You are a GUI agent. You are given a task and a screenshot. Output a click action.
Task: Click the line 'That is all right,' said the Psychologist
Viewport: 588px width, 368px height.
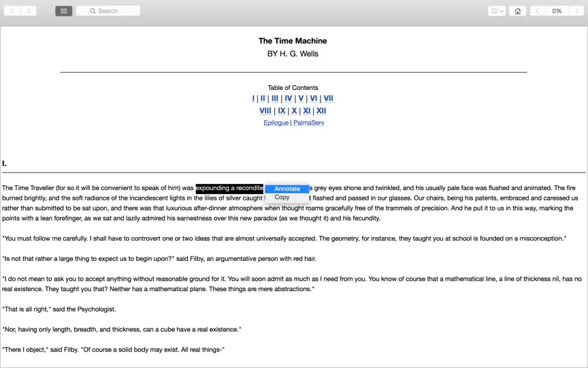click(x=59, y=309)
